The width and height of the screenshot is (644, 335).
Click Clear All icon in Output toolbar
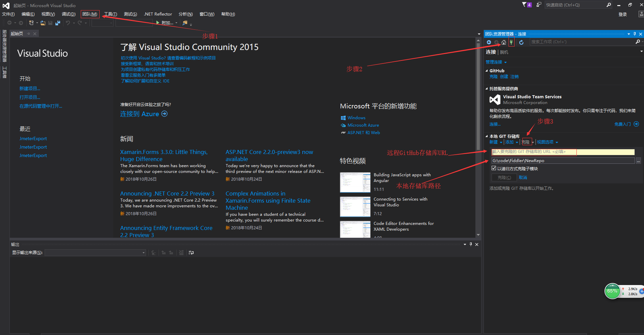(181, 253)
